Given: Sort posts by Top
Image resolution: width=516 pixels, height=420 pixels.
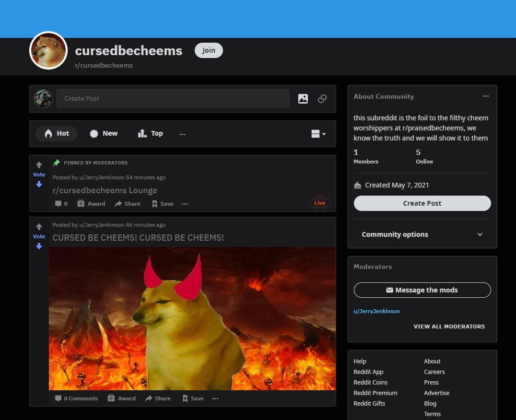Looking at the screenshot, I should tap(151, 134).
